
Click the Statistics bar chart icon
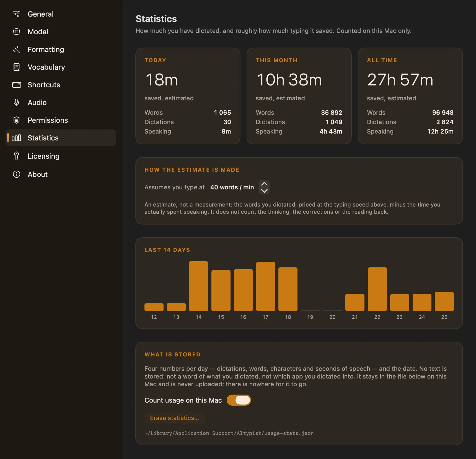coord(16,138)
